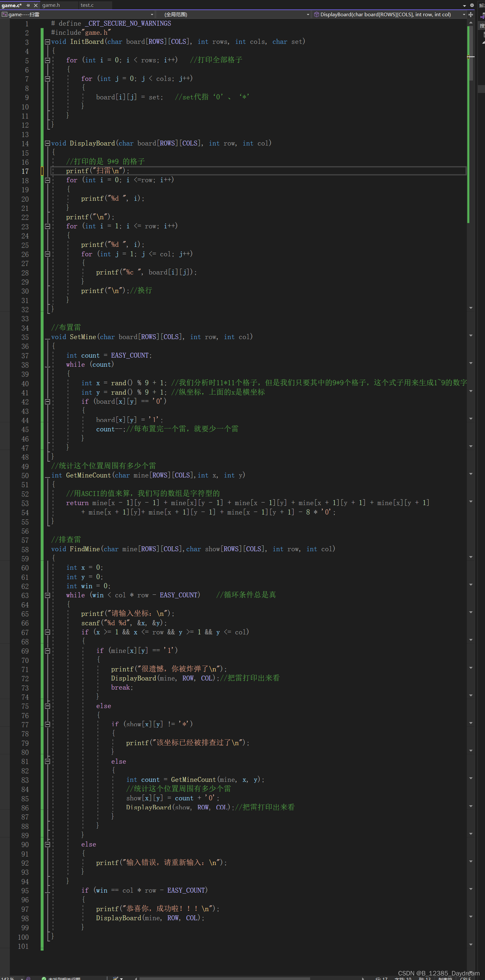
Task: Collapse the if block on line 67
Action: click(x=47, y=632)
